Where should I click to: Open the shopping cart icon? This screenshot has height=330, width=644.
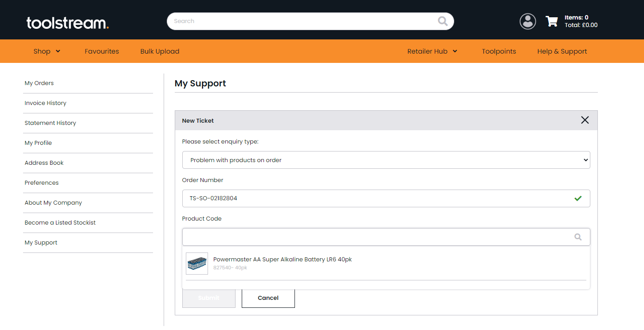[552, 21]
